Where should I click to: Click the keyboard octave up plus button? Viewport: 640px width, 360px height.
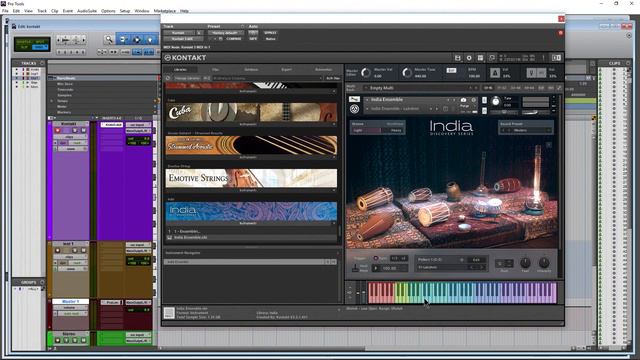coord(349,287)
